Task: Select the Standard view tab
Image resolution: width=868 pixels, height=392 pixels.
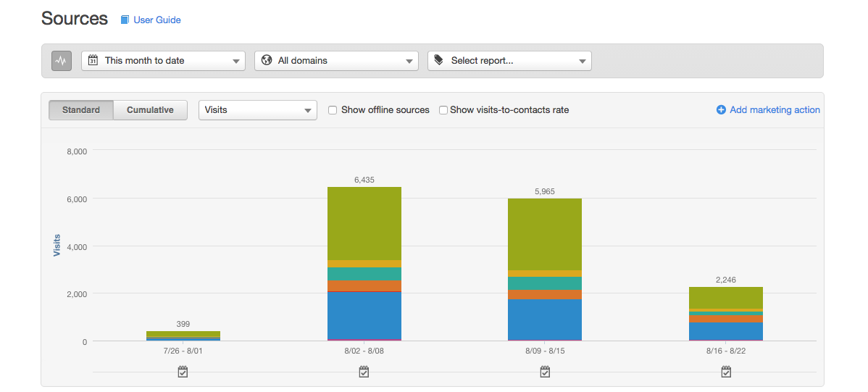Action: [81, 110]
